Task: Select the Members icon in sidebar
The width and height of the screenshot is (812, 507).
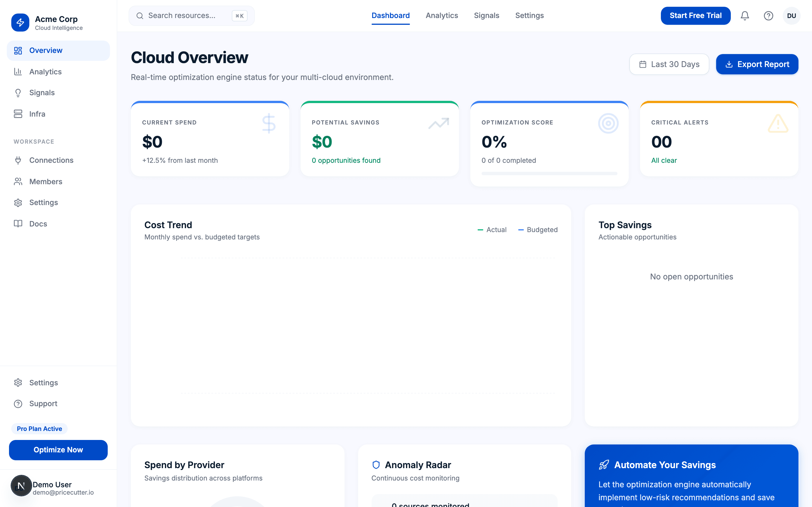Action: point(18,181)
